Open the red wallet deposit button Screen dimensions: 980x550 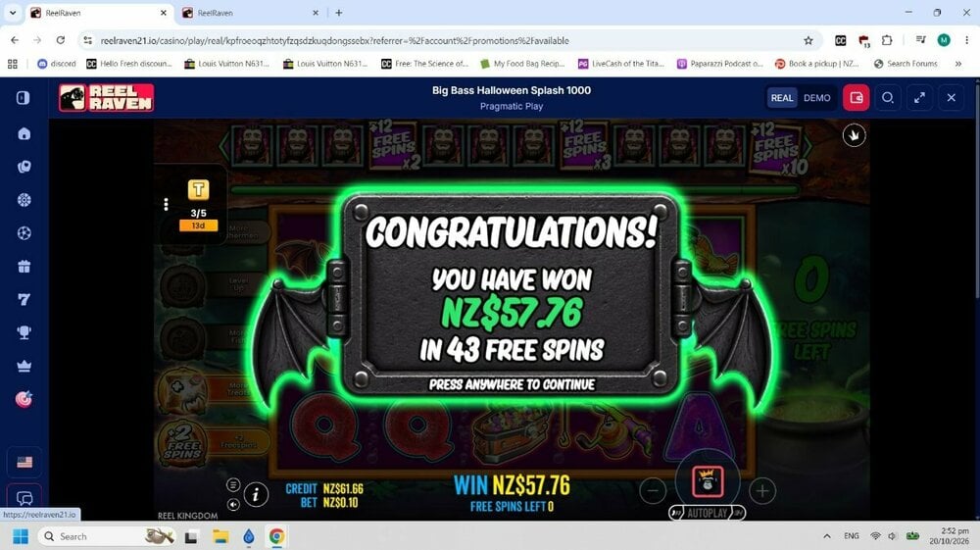857,98
